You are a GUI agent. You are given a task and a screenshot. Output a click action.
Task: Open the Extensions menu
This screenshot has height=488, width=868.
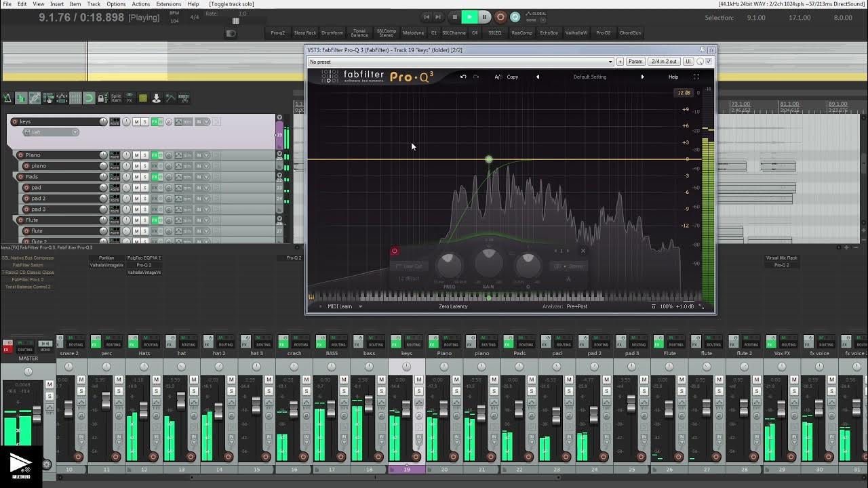[x=168, y=4]
